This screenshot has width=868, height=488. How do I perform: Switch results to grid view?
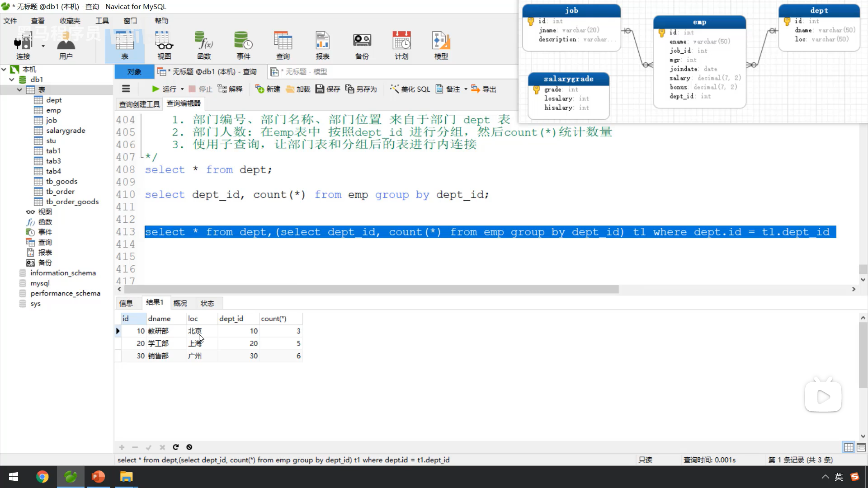[849, 447]
